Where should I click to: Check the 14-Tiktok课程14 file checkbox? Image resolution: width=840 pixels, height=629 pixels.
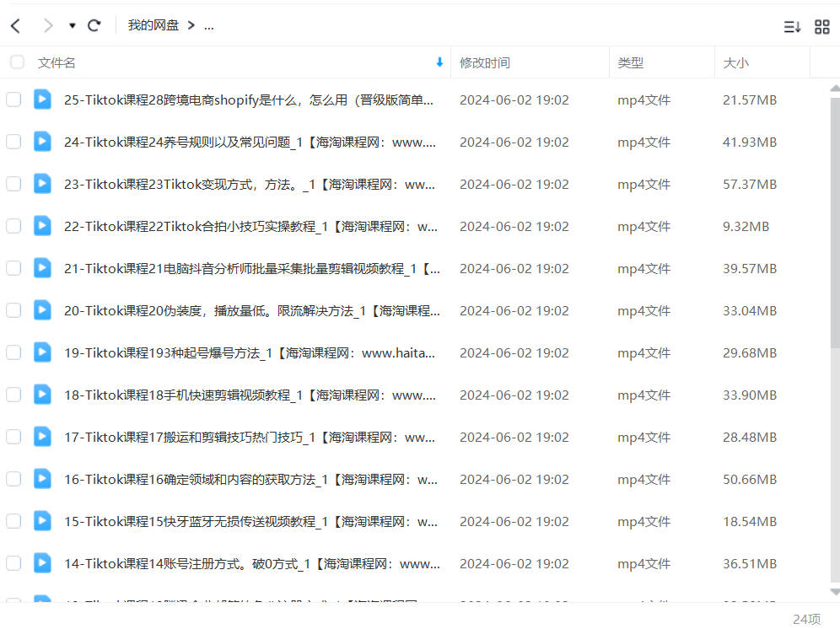coord(13,563)
